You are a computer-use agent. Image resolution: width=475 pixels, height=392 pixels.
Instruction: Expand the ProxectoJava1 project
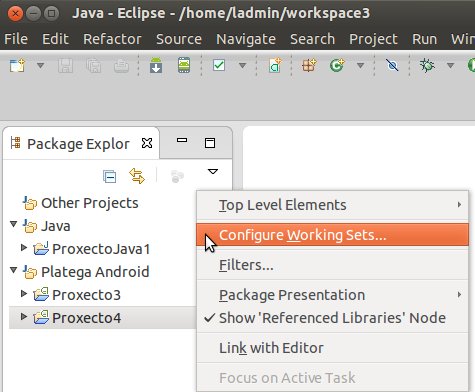click(x=24, y=247)
